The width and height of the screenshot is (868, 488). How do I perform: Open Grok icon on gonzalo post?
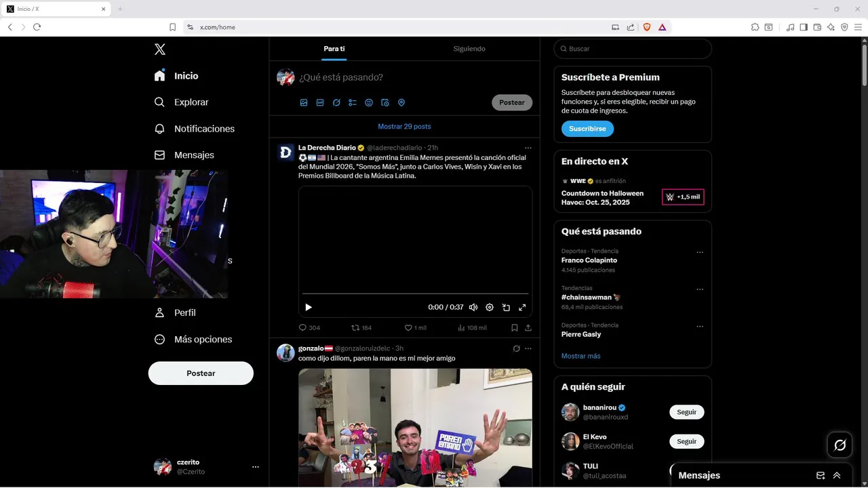(516, 348)
